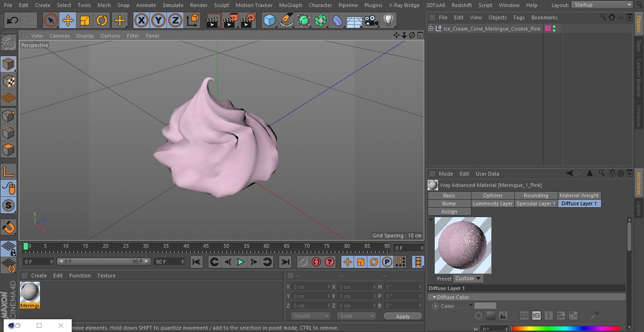Open the World coordinate dropdown
Screen dimensions: 644x332
click(310, 316)
